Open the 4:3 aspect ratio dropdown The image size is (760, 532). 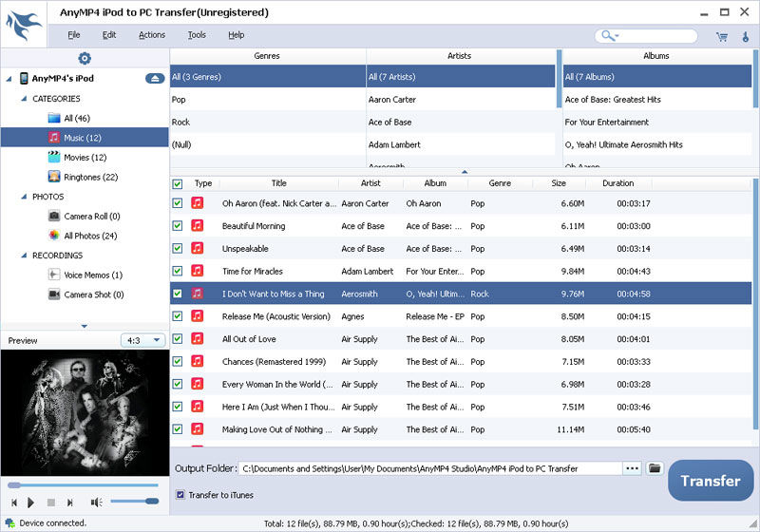143,341
